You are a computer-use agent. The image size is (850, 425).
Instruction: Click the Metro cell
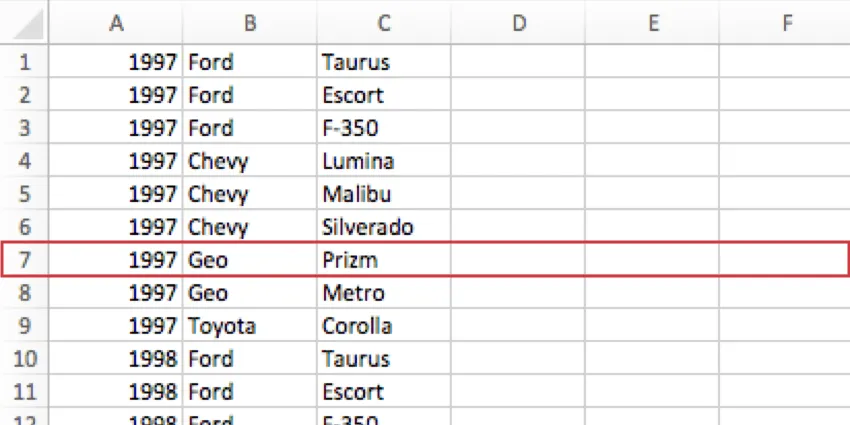click(x=383, y=293)
